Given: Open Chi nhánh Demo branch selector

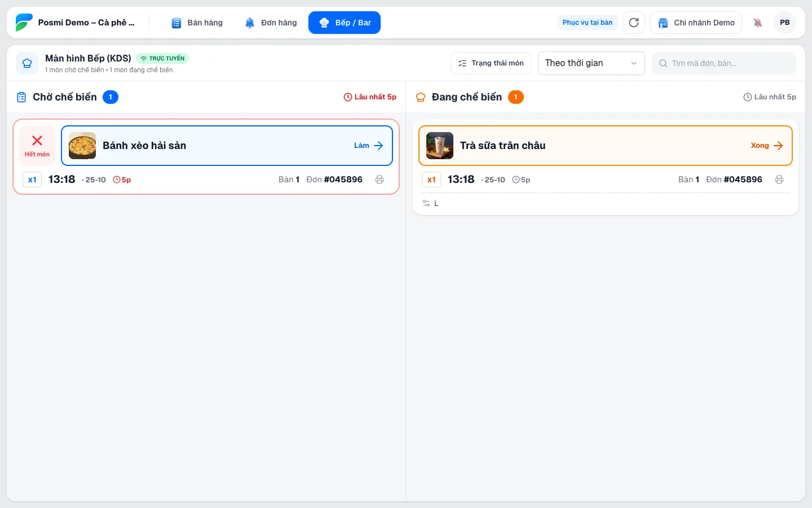Looking at the screenshot, I should pyautogui.click(x=696, y=23).
